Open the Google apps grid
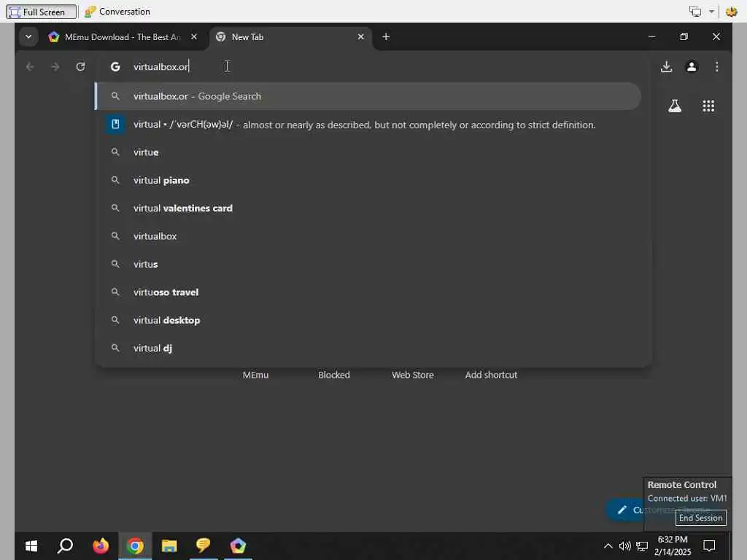The height and width of the screenshot is (560, 747). pos(708,106)
